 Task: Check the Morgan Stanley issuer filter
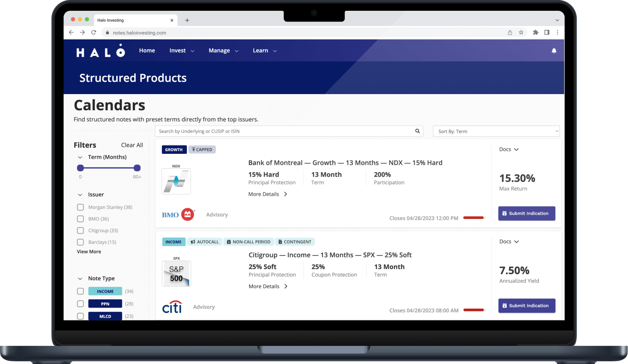pos(81,207)
